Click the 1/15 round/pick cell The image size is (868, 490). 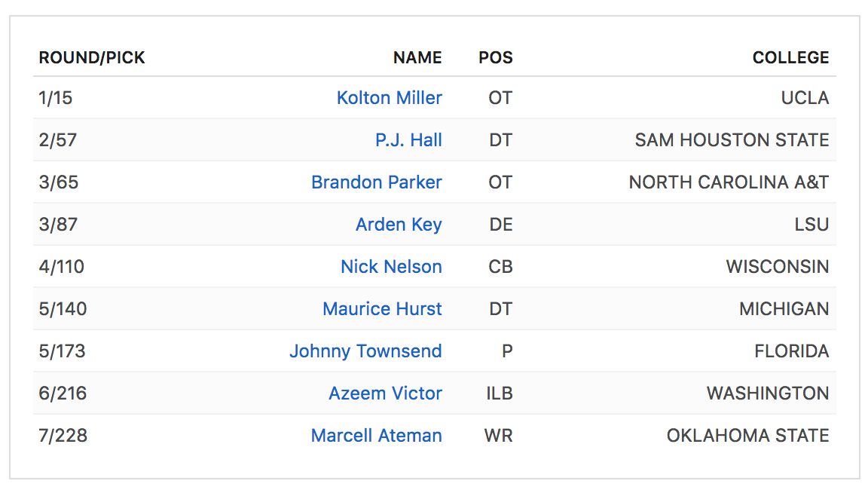[x=56, y=98]
